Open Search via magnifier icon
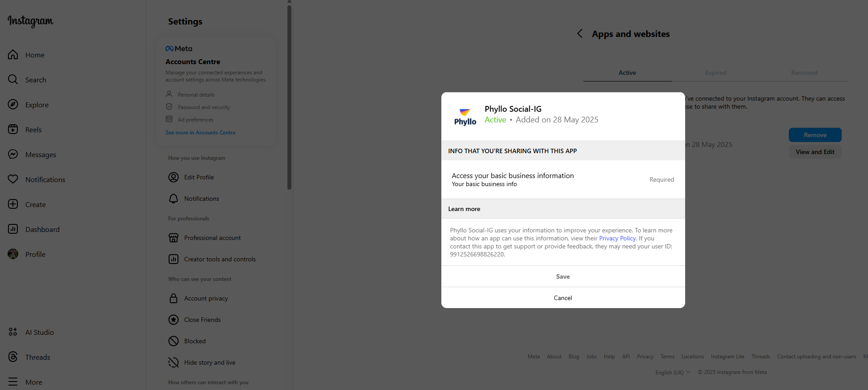The image size is (868, 390). click(x=13, y=80)
